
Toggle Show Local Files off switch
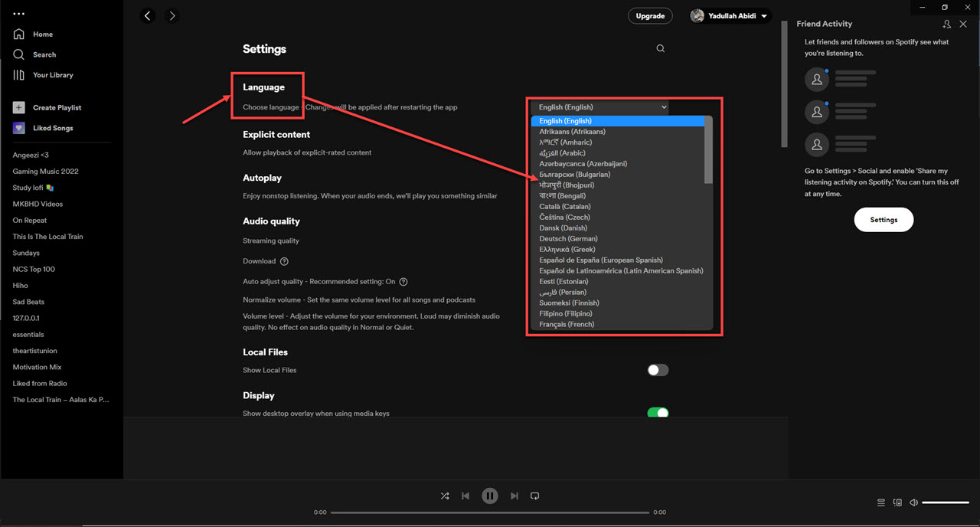(657, 369)
